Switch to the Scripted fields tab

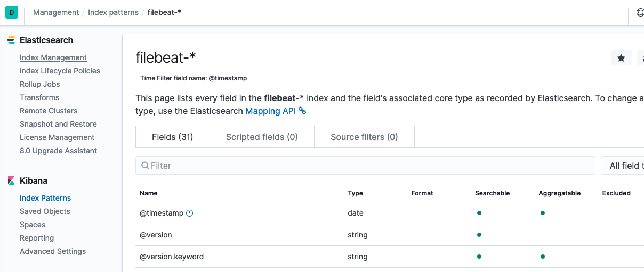(262, 137)
